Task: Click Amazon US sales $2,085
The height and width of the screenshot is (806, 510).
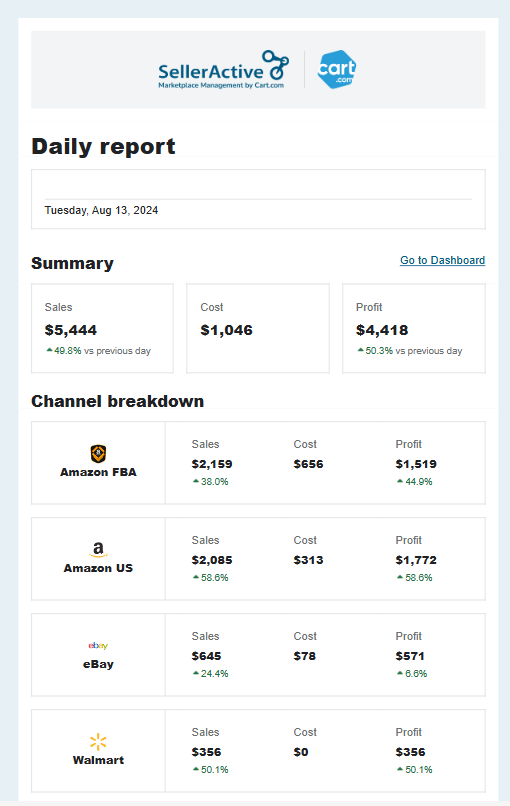Action: click(x=212, y=560)
